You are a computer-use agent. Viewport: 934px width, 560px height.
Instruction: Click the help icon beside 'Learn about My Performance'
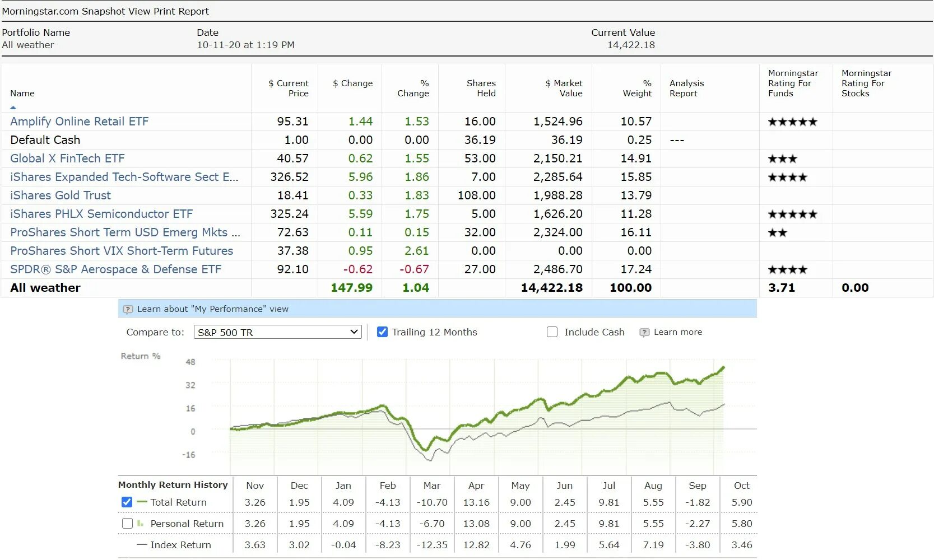click(128, 309)
